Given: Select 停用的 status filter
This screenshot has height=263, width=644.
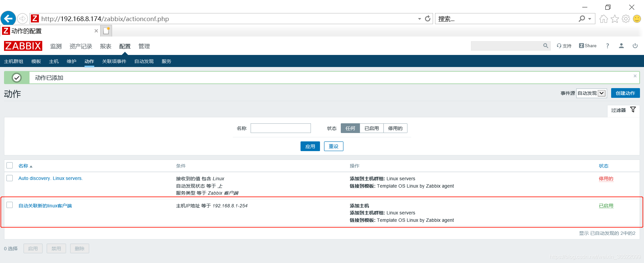Looking at the screenshot, I should (x=395, y=128).
